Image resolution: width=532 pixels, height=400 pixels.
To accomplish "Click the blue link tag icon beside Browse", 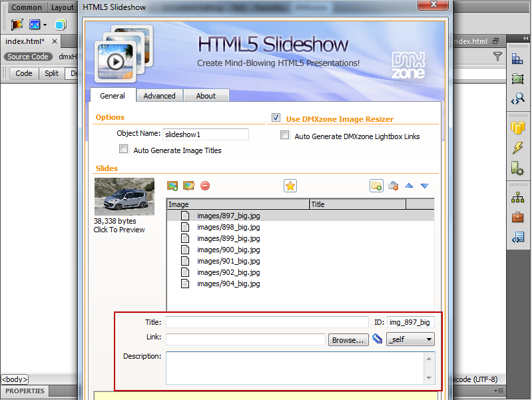I will click(378, 339).
